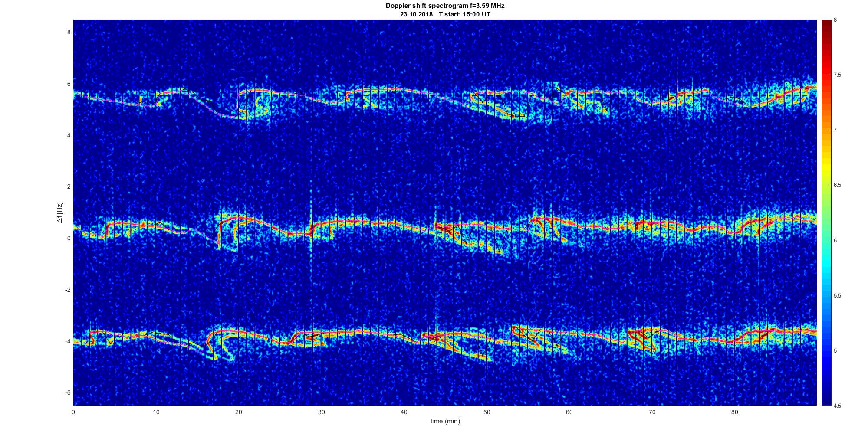868x435 pixels.
Task: Click the upper 6 Hz trace at 40 minutes
Action: (404, 90)
